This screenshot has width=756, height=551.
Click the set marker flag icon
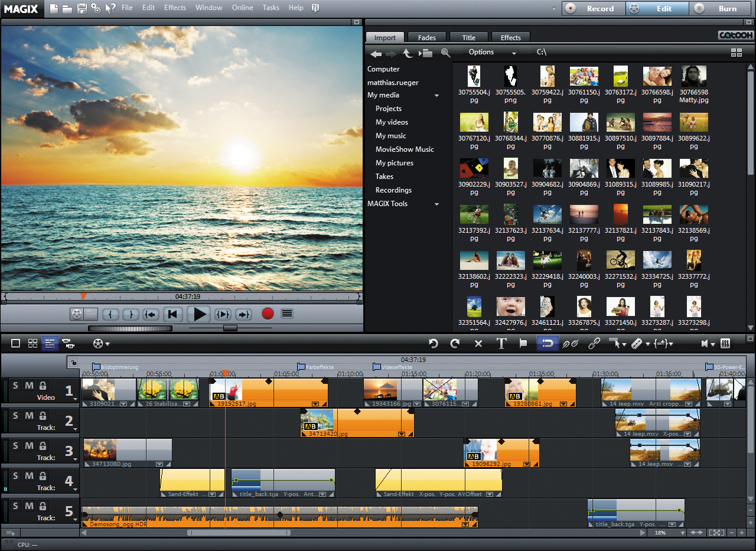pos(523,344)
